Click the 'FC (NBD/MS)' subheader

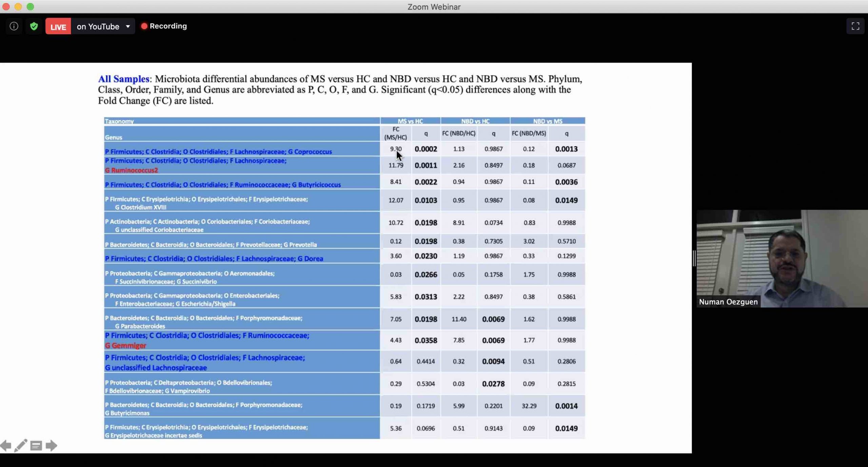(529, 133)
